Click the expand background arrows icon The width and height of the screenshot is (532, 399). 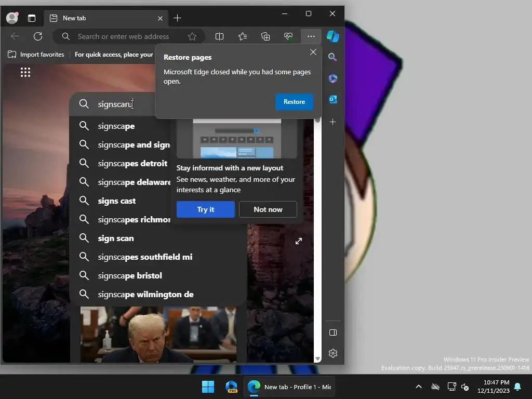299,241
